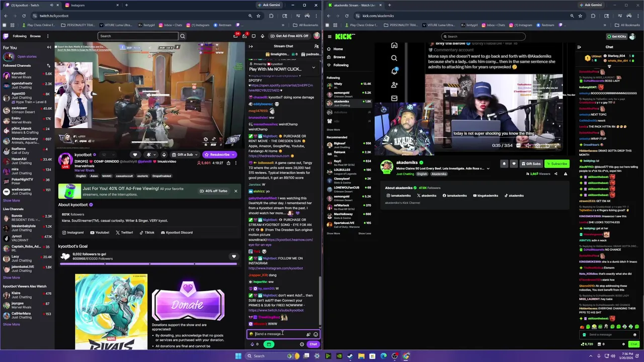Screen dimensions: 644x362
Task: Collapse Kick chat panel icon
Action: pyautogui.click(x=579, y=47)
